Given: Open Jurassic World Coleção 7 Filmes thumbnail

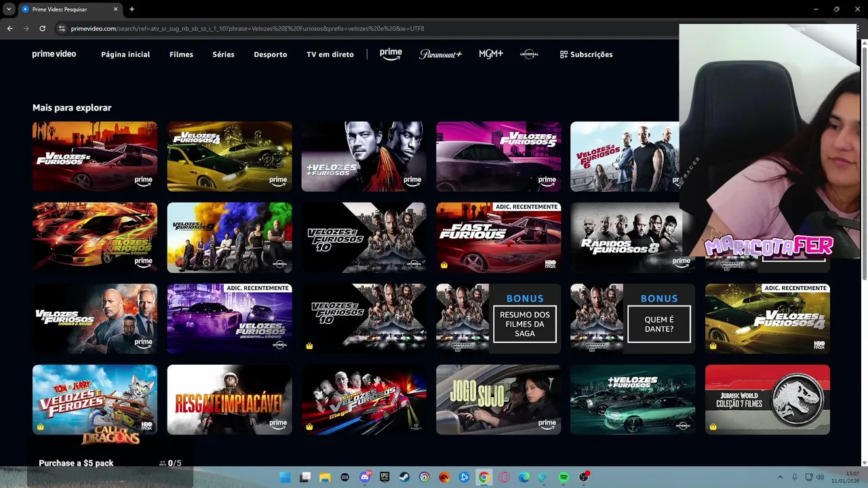Looking at the screenshot, I should click(768, 400).
